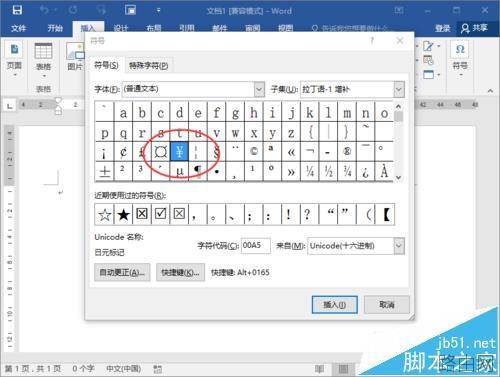Click the Share (共享) icon button
The width and height of the screenshot is (500, 377).
point(474,28)
